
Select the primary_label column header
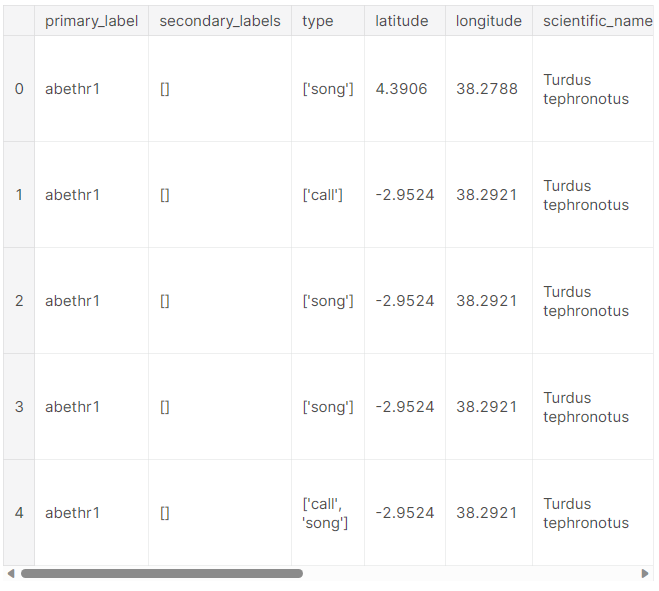coord(92,21)
